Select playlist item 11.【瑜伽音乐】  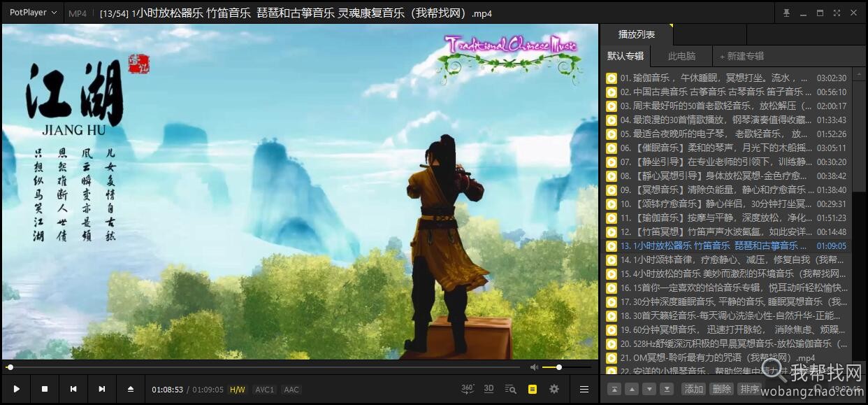[726, 218]
